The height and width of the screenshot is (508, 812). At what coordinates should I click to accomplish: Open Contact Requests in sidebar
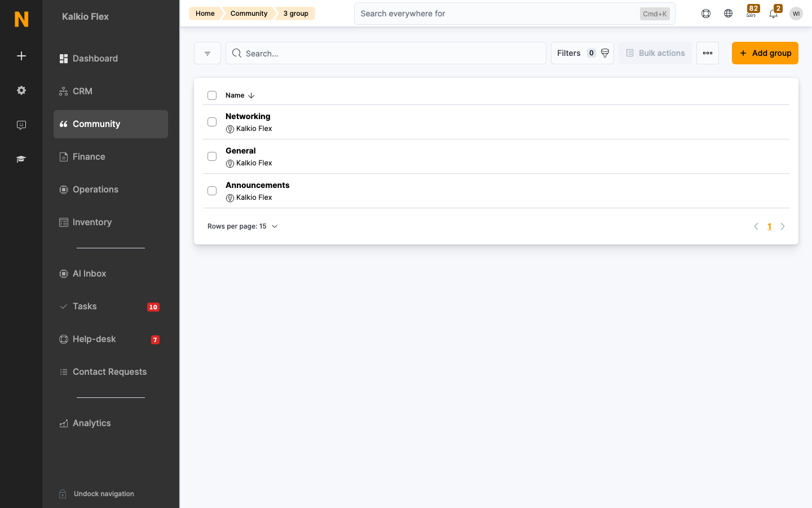click(x=111, y=372)
